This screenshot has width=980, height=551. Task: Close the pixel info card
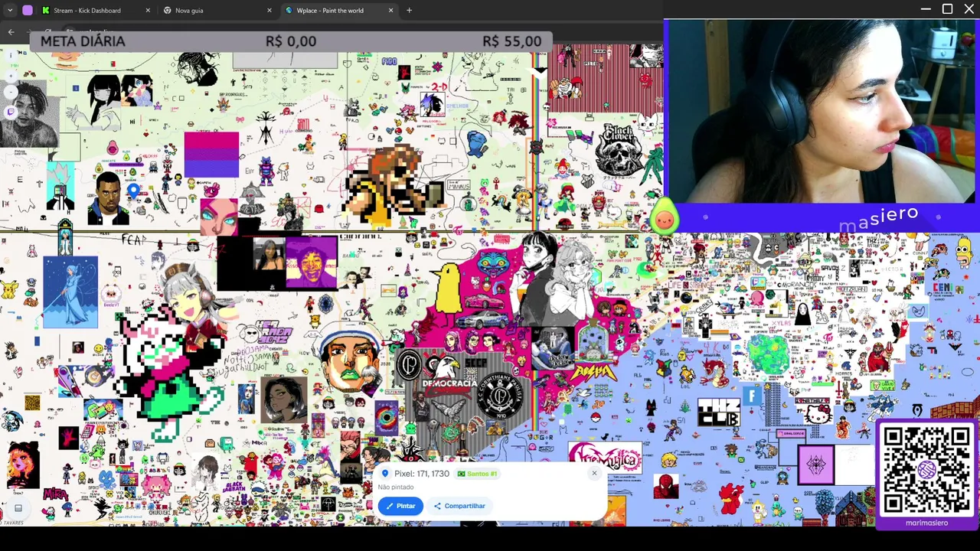pyautogui.click(x=594, y=473)
